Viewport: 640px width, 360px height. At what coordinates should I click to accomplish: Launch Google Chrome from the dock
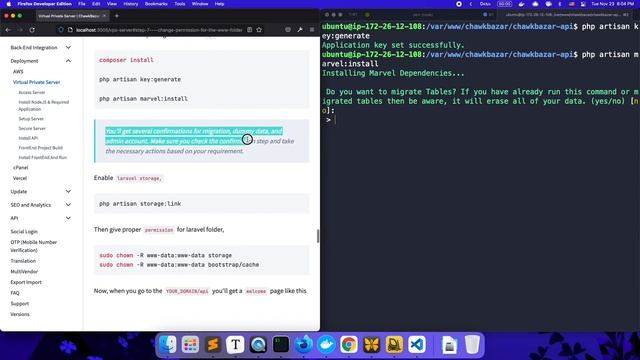point(349,344)
